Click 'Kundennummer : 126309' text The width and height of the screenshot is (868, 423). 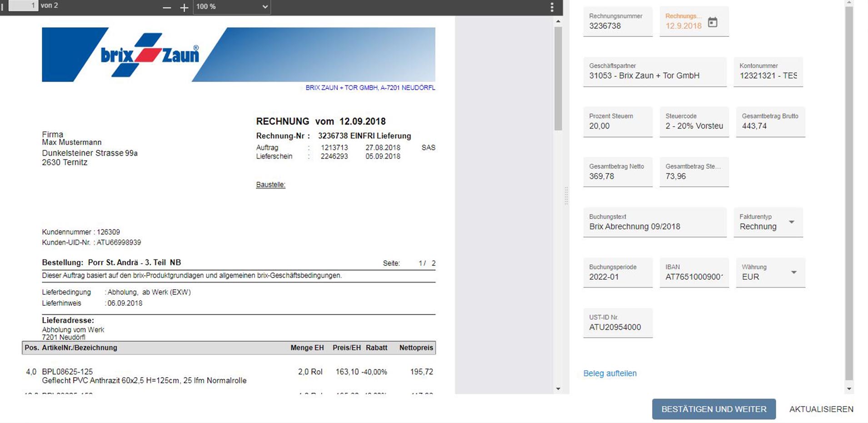tap(81, 232)
